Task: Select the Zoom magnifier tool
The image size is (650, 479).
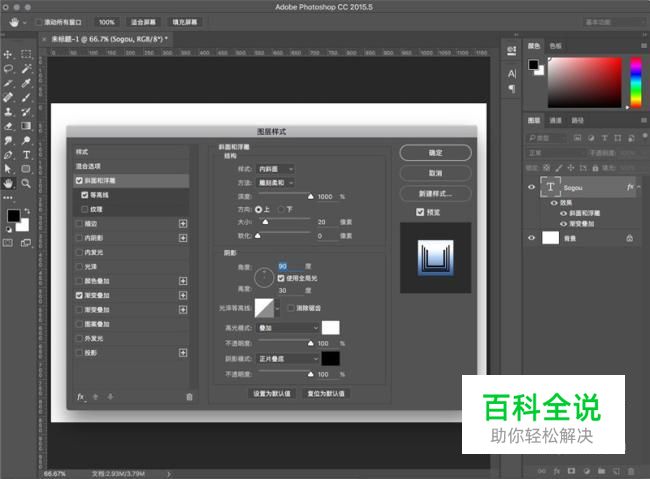Action: coord(26,183)
